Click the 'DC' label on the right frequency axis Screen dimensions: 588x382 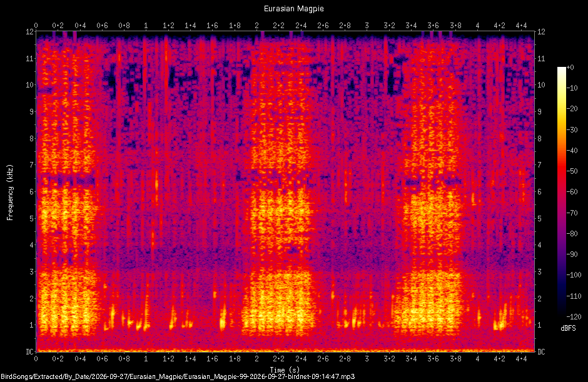(x=541, y=351)
